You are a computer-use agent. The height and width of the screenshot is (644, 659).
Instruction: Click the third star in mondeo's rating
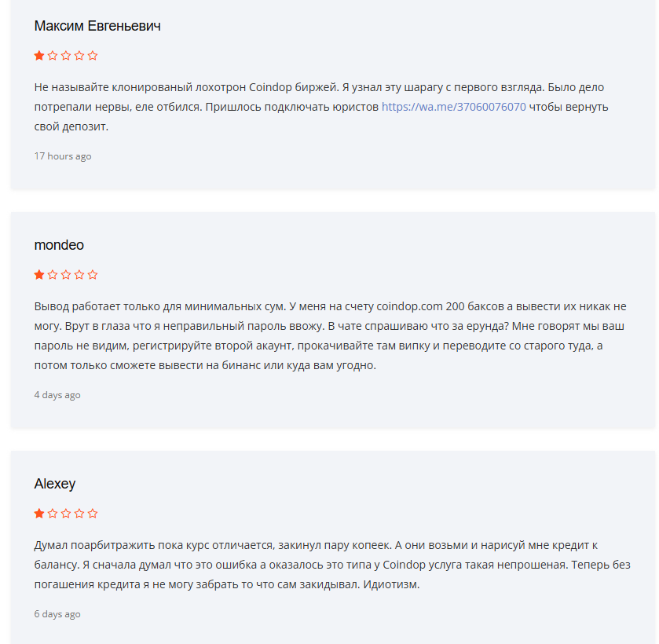point(65,275)
